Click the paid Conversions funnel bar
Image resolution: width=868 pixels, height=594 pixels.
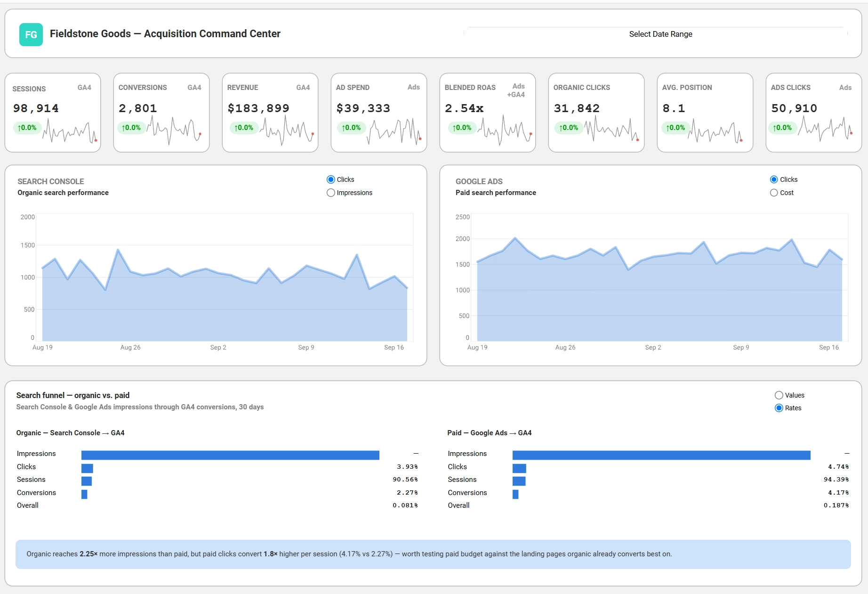(x=515, y=494)
